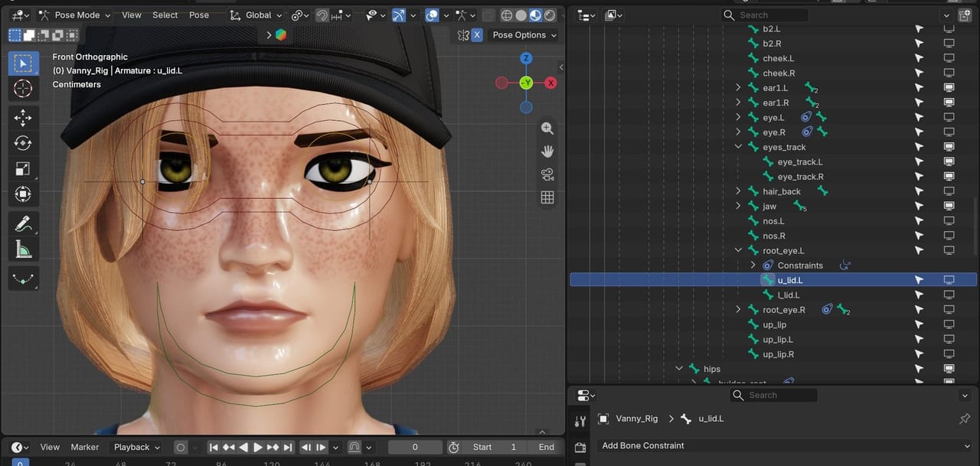Open the Pose Options dropdown
The width and height of the screenshot is (980, 466).
click(x=524, y=35)
